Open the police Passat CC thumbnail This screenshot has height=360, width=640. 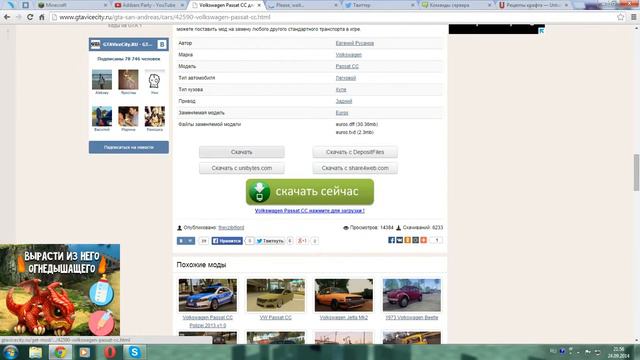208,295
